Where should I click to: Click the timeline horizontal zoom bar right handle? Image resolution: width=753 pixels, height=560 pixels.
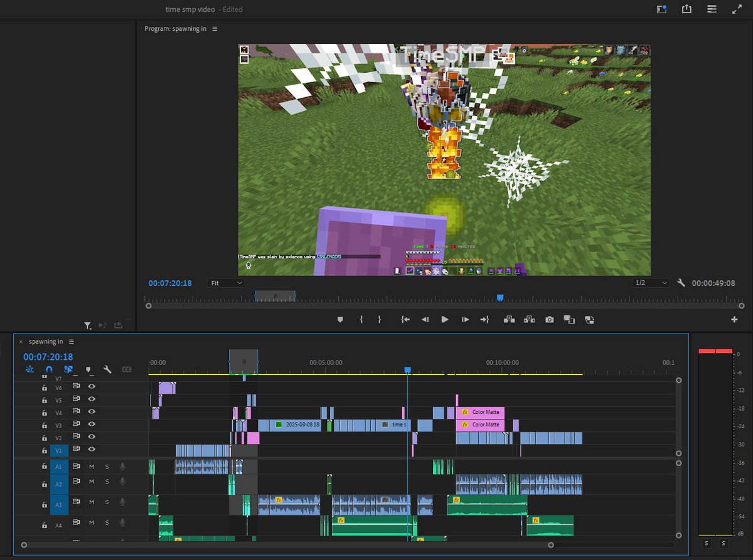551,545
